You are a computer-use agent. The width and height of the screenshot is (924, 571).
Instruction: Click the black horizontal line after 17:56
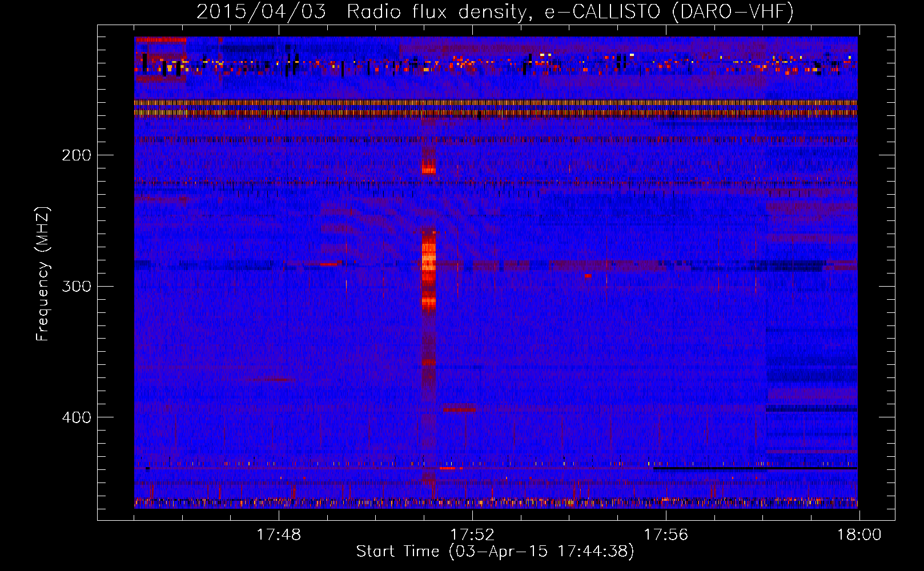(x=755, y=468)
